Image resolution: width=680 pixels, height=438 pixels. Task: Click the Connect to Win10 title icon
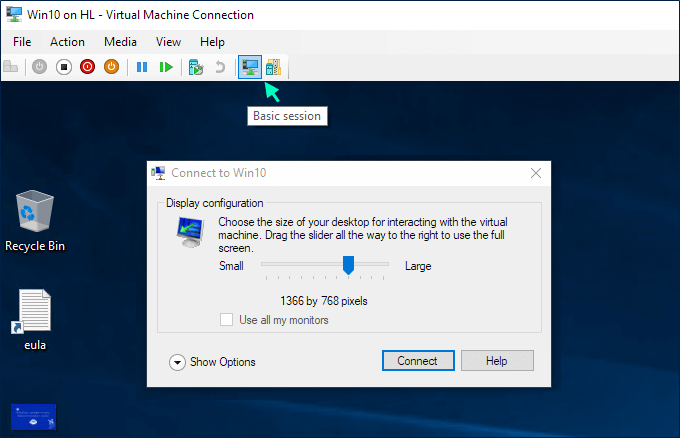coord(158,173)
